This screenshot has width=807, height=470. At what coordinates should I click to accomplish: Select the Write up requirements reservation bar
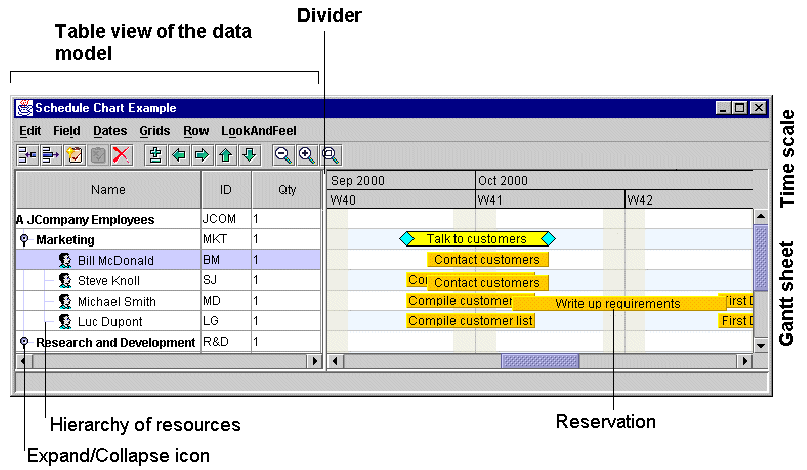pyautogui.click(x=617, y=303)
